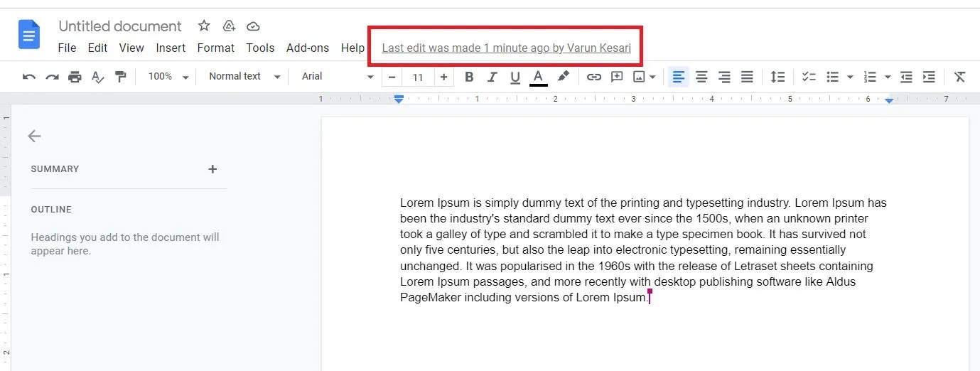Screen dimensions: 980x371
Task: Increase the font size
Action: click(x=443, y=77)
